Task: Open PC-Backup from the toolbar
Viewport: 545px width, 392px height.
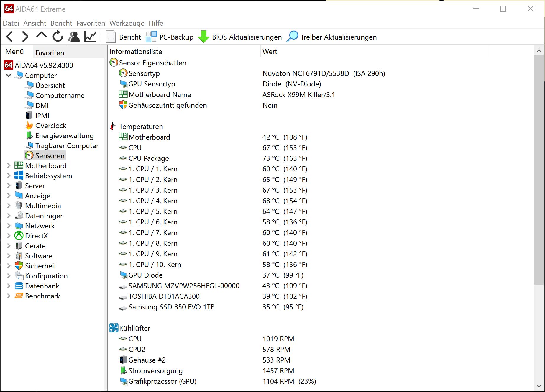Action: point(170,37)
